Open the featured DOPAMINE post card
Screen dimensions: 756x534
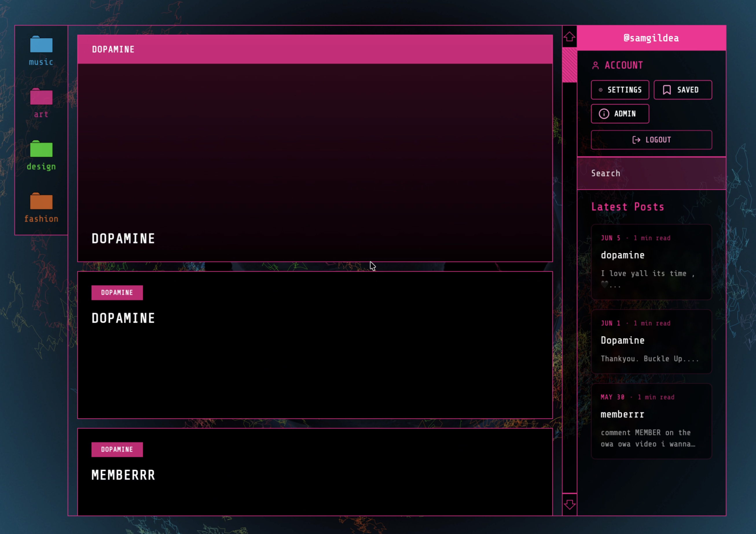pos(315,148)
